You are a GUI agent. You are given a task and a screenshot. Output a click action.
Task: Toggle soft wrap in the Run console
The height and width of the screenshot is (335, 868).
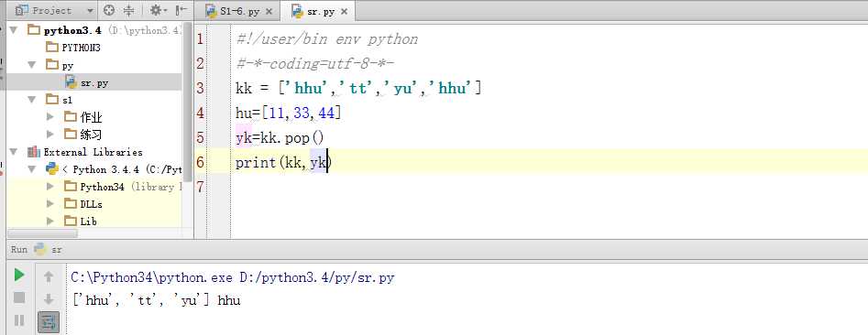(49, 322)
